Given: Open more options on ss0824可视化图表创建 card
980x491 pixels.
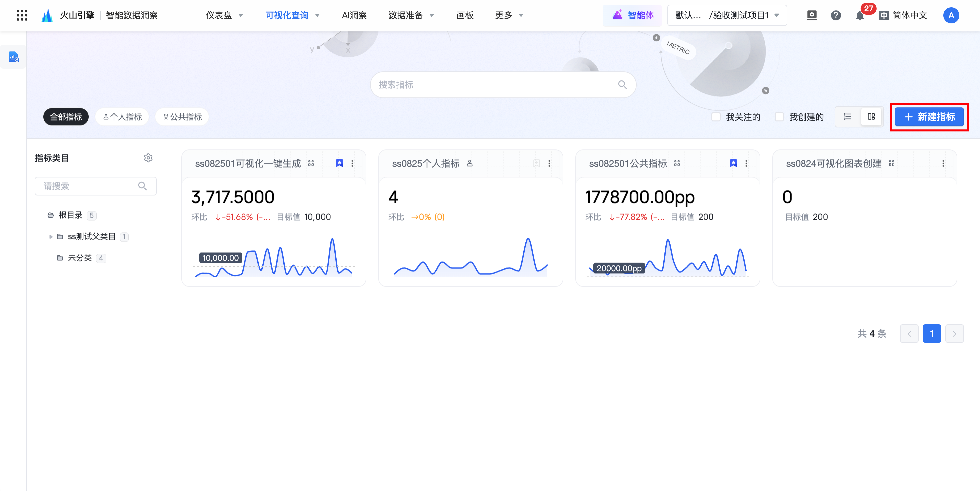Looking at the screenshot, I should [943, 164].
